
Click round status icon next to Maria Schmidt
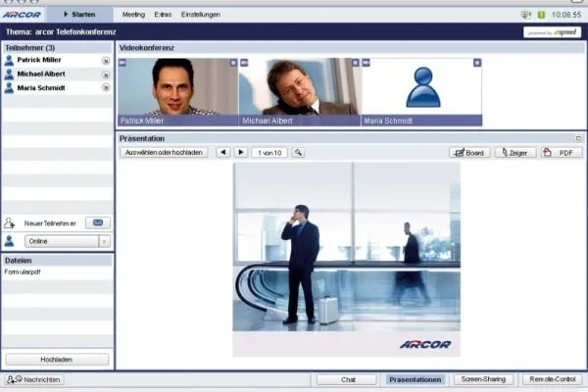106,88
